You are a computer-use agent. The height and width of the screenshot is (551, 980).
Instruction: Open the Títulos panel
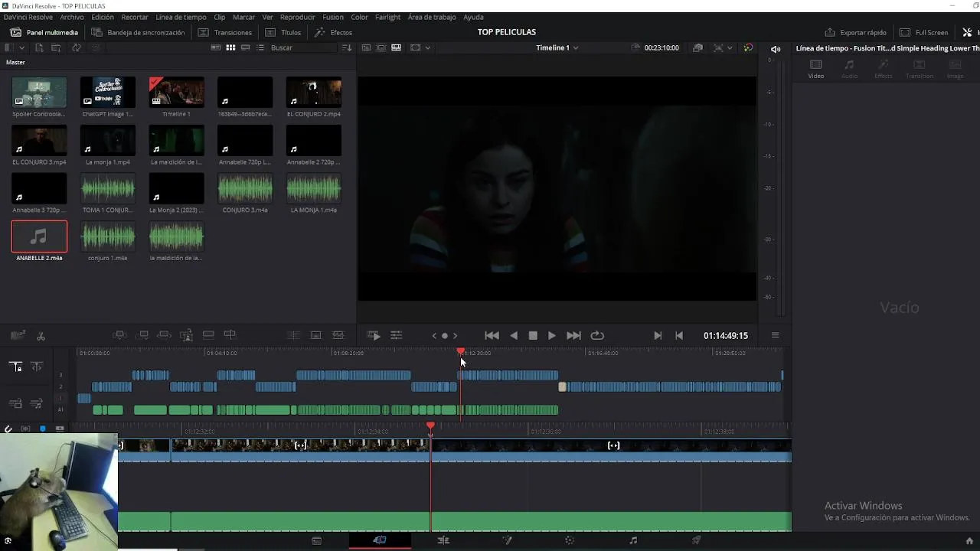283,32
